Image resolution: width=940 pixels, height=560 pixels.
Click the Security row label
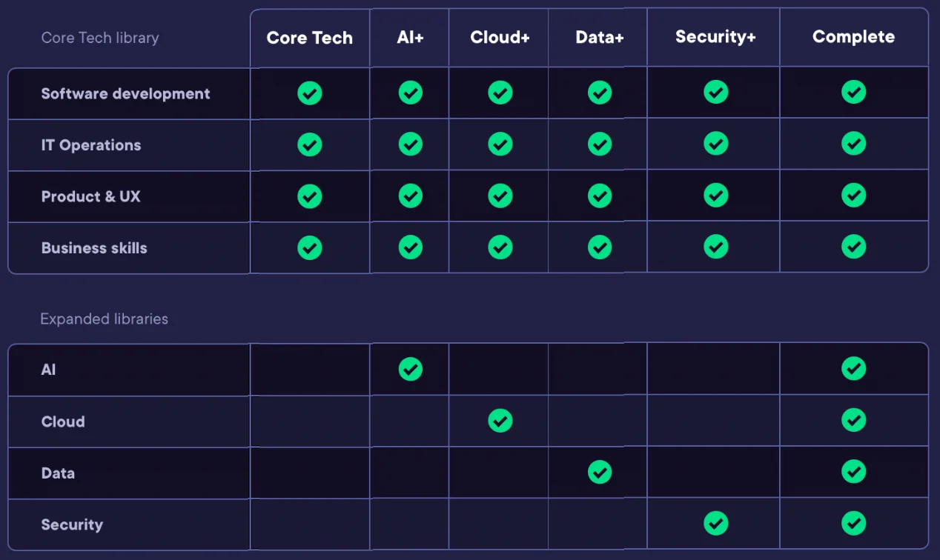tap(72, 524)
